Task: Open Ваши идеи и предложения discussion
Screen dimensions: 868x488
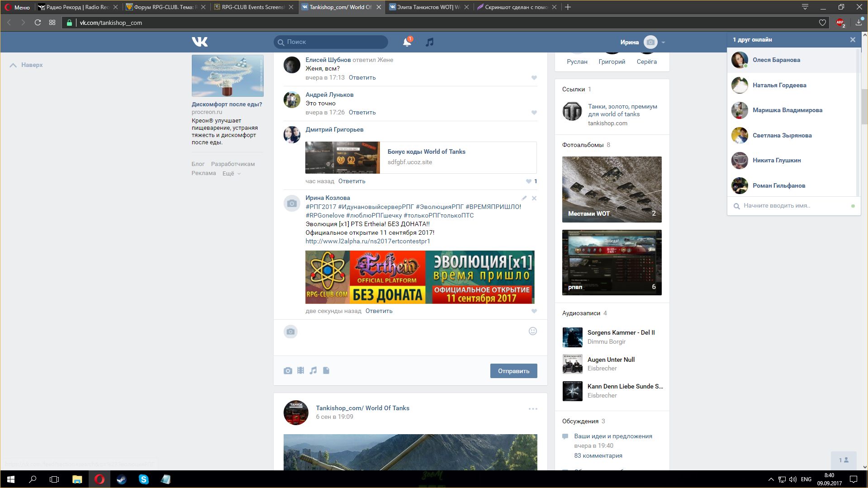Action: tap(613, 436)
